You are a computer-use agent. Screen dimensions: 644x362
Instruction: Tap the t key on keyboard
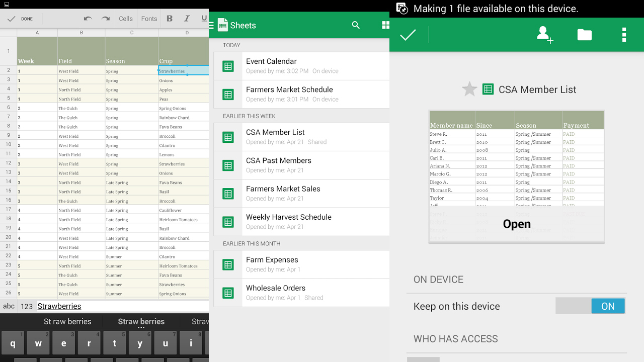click(114, 343)
